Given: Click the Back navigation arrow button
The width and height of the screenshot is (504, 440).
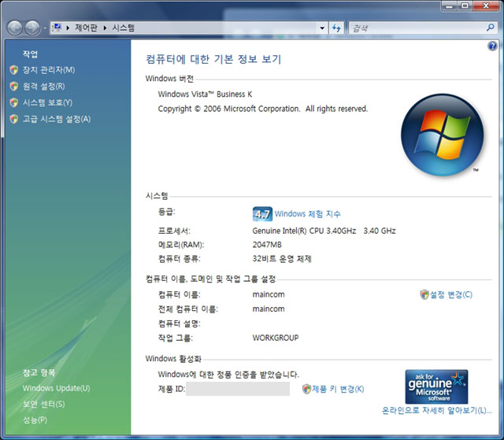Looking at the screenshot, I should click(x=14, y=28).
